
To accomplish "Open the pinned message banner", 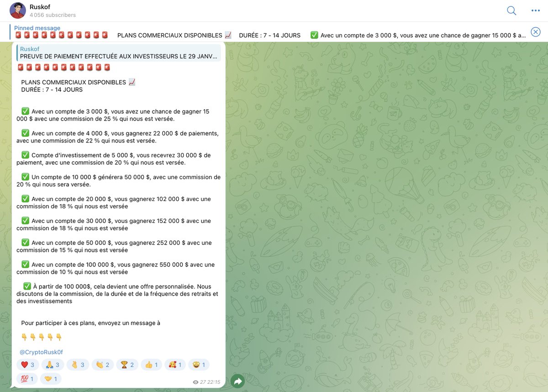I will [x=269, y=32].
